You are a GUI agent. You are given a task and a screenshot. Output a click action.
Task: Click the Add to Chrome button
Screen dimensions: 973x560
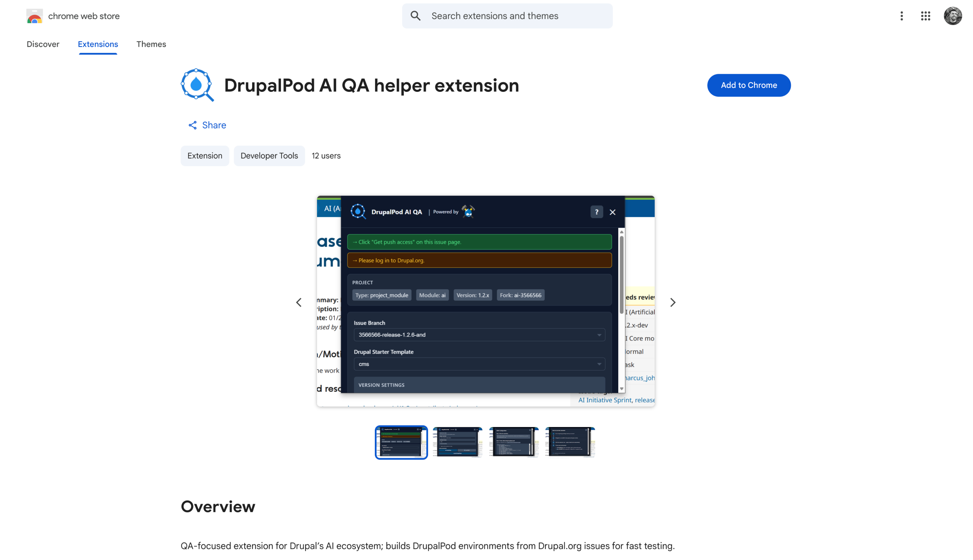point(749,86)
